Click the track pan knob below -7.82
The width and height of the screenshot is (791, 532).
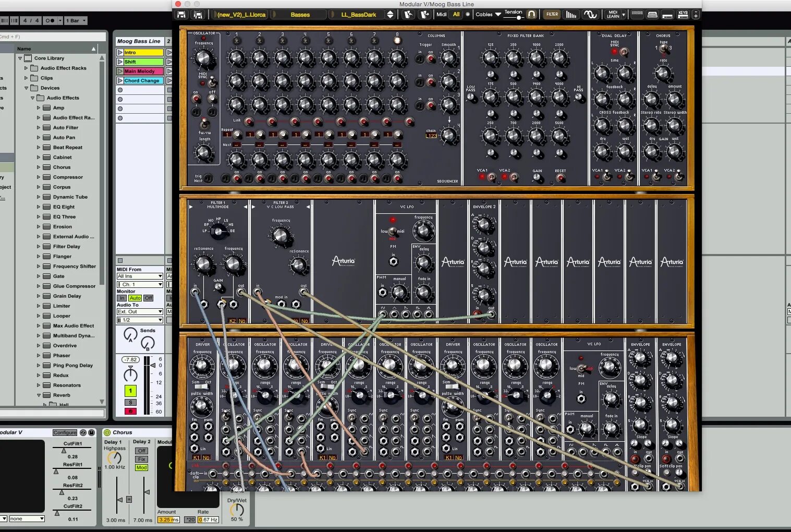click(x=130, y=374)
